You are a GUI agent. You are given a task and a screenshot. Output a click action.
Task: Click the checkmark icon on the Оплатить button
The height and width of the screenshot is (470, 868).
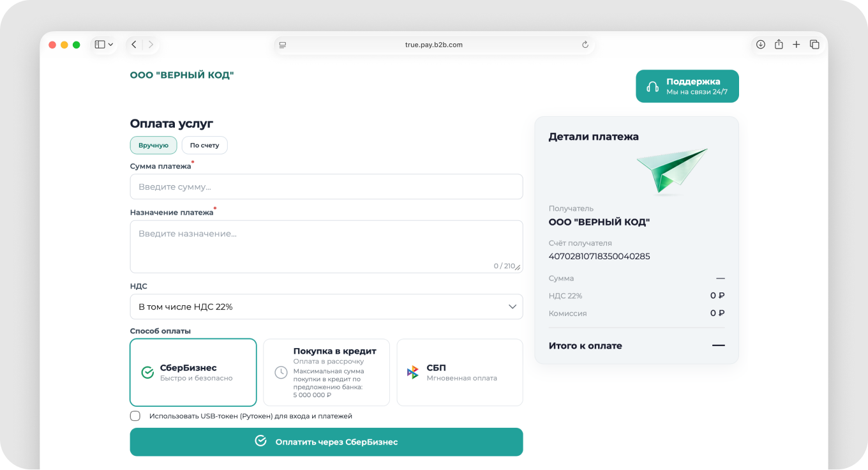[x=260, y=441]
